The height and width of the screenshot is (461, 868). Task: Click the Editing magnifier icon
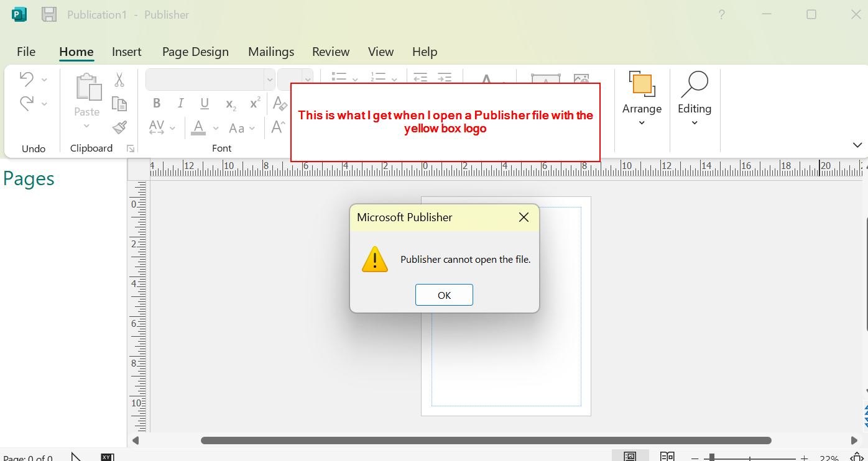click(694, 84)
